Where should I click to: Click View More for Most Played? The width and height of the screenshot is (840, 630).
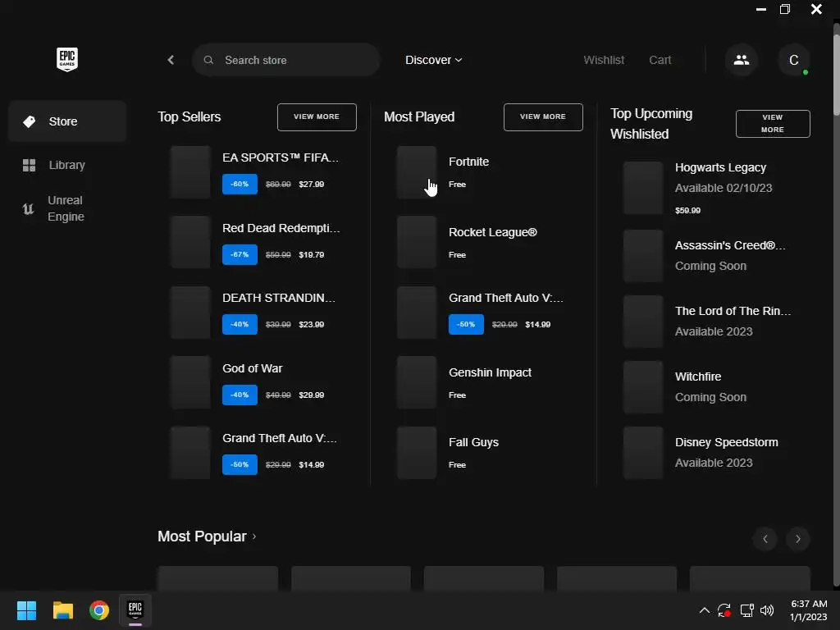[x=543, y=116]
